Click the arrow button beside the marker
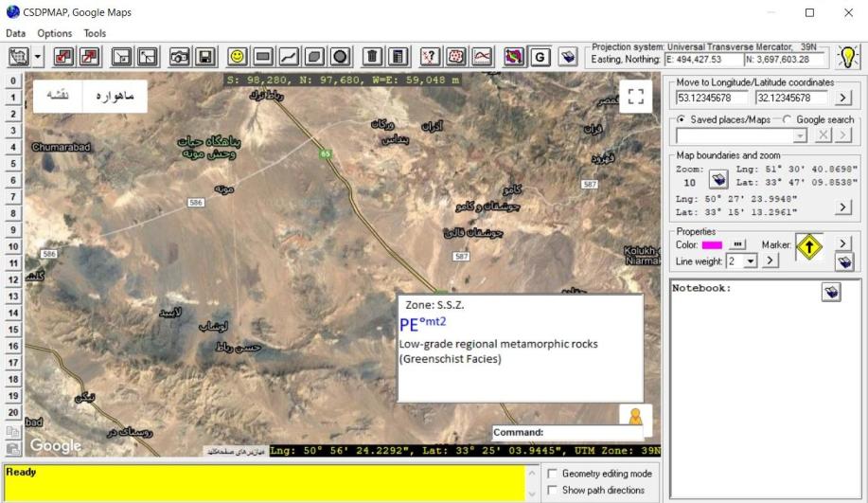This screenshot has width=868, height=503. (x=842, y=243)
